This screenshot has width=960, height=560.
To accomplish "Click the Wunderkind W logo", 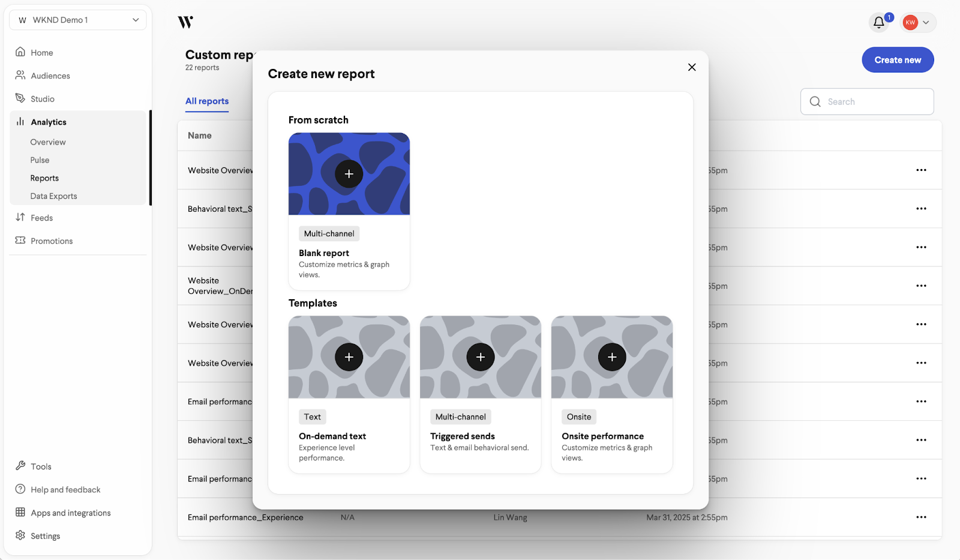I will tap(185, 22).
